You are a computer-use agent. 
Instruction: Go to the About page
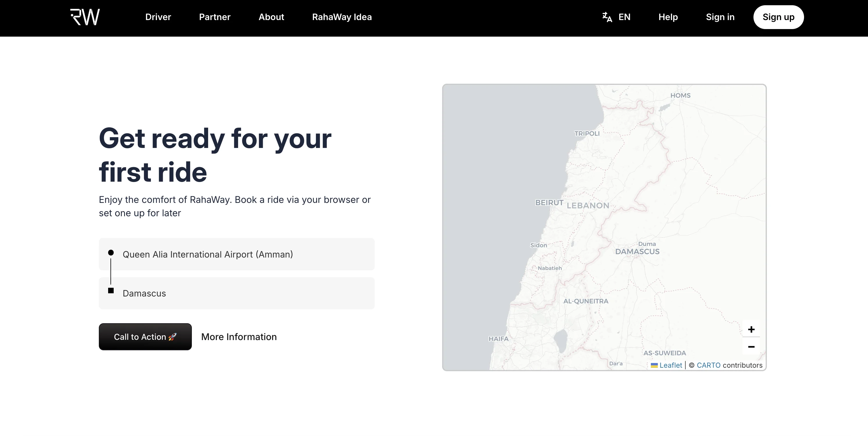271,17
